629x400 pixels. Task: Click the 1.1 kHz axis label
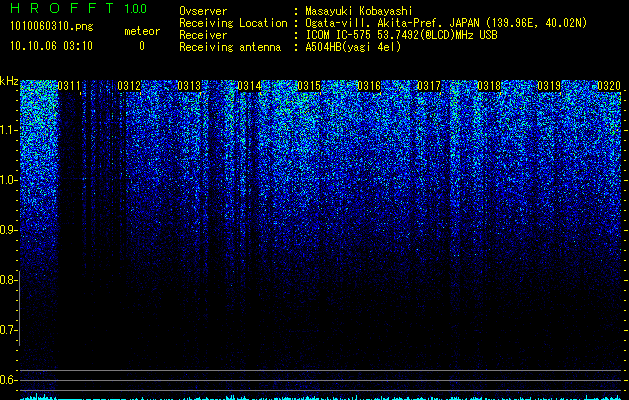[x=8, y=130]
